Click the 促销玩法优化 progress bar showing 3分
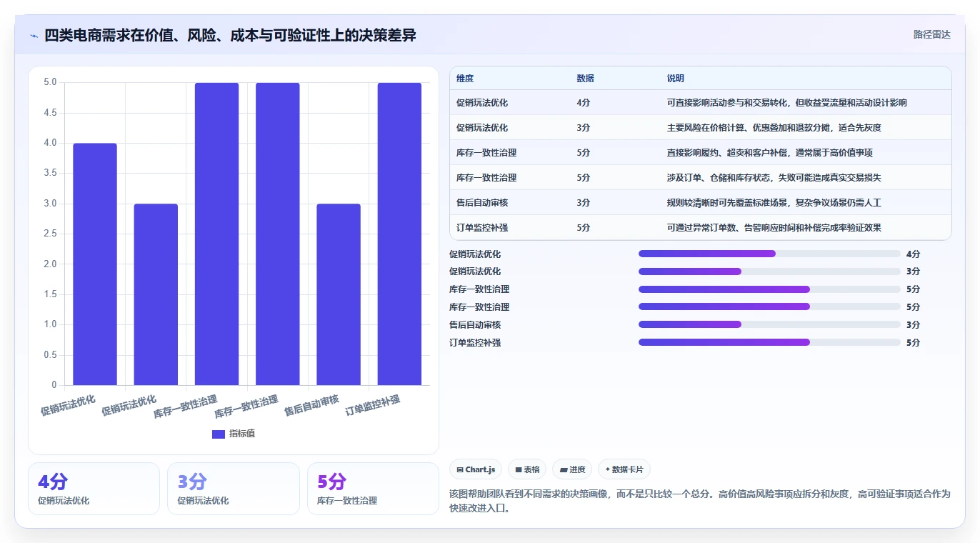 click(769, 271)
